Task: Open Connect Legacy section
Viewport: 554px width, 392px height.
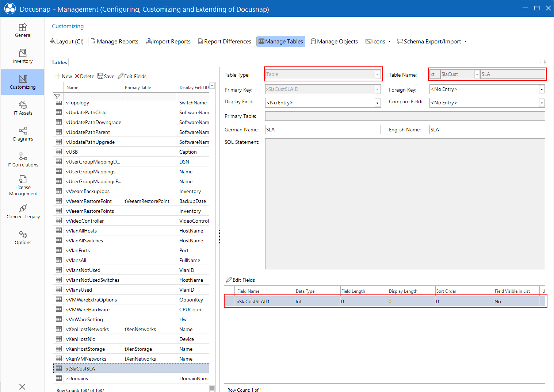Action: (x=23, y=212)
